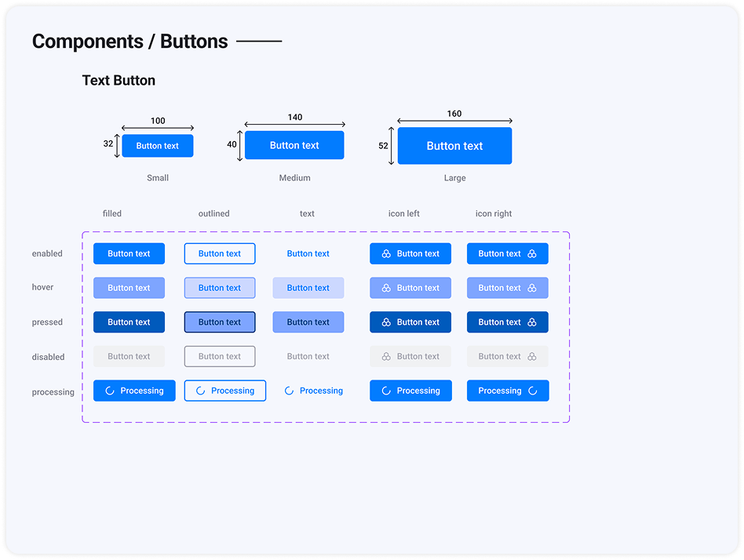This screenshot has height=560, width=744.
Task: Click spinner icon in outlined Processing button
Action: tap(200, 391)
